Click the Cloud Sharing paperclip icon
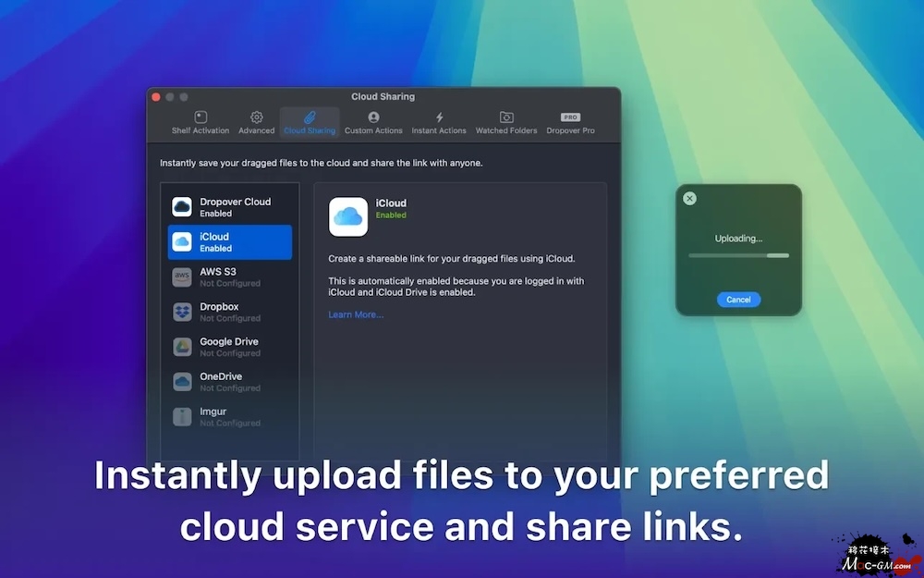 [310, 117]
